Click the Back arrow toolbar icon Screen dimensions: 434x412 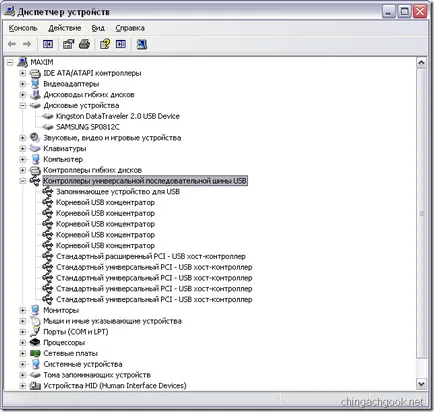click(12, 44)
